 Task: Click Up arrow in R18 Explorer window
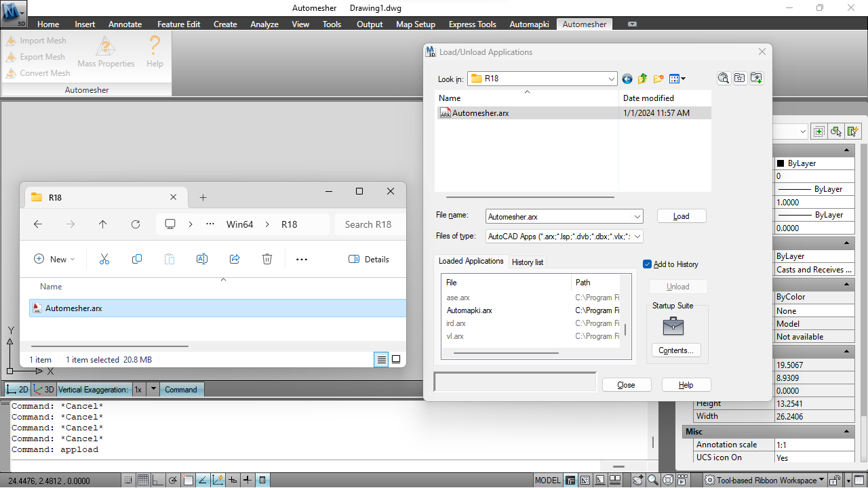pyautogui.click(x=102, y=224)
